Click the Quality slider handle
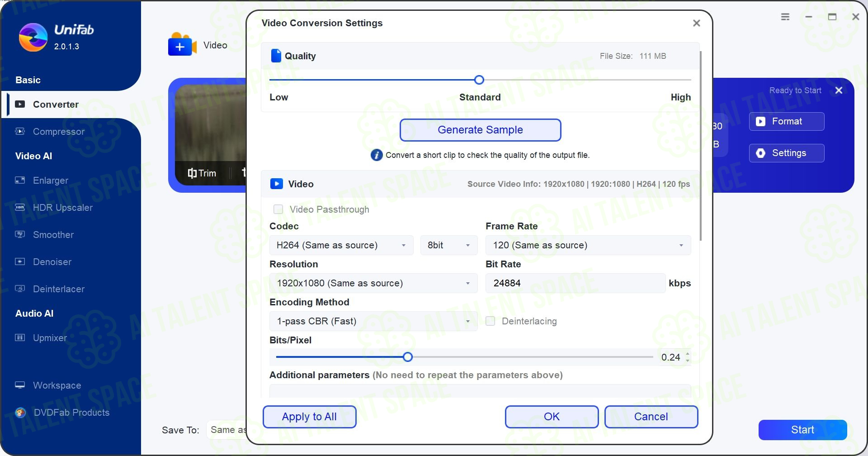Screen dimensions: 868x456 point(479,80)
